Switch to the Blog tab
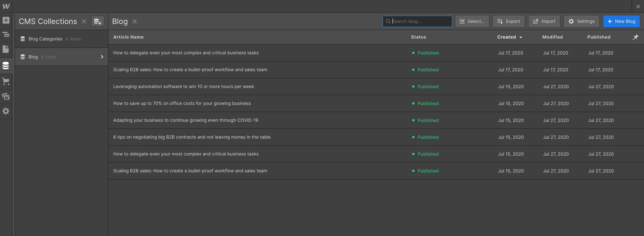644x236 pixels. click(120, 21)
